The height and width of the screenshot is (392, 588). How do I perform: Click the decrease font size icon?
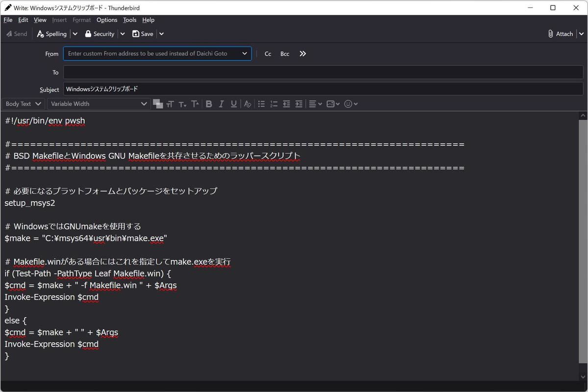click(x=182, y=104)
